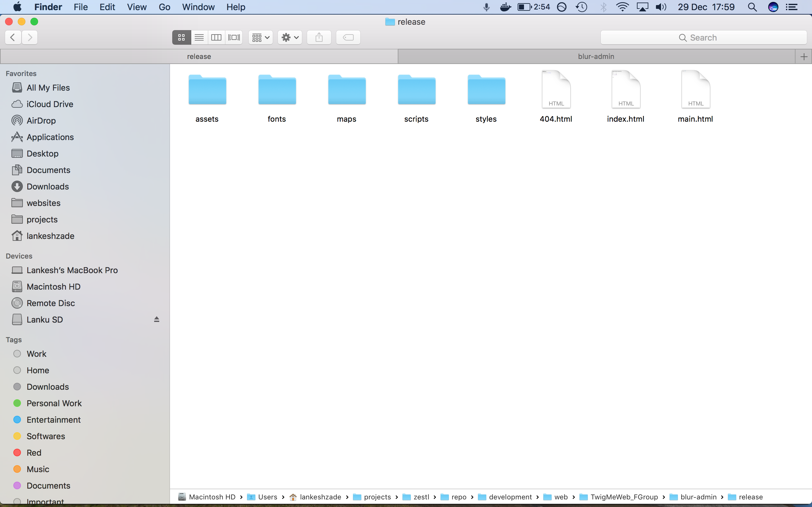Click the Docker whale menu bar icon
Screen dimensions: 812x507
coord(505,7)
